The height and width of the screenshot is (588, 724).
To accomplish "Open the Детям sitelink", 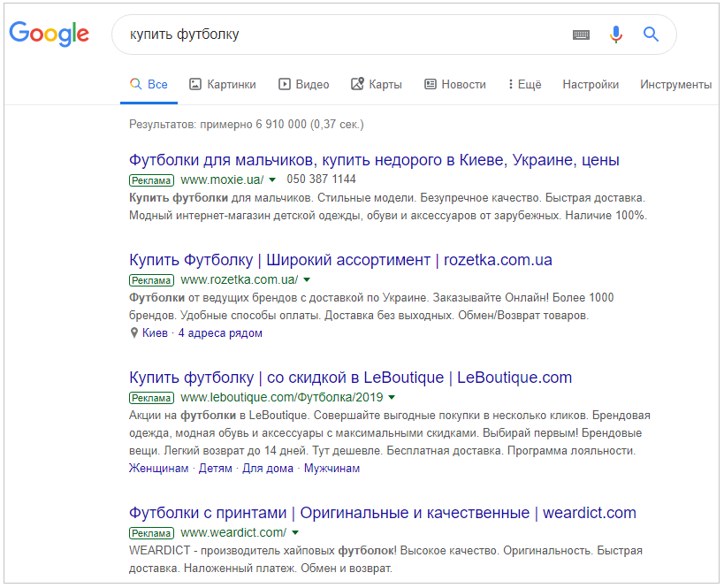I will pyautogui.click(x=215, y=469).
